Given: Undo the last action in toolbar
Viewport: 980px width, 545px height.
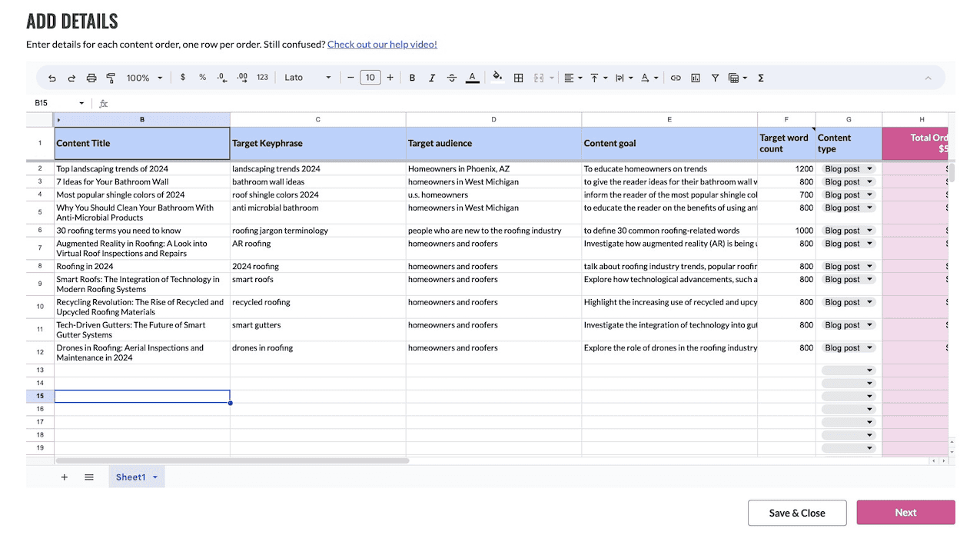Looking at the screenshot, I should tap(52, 78).
